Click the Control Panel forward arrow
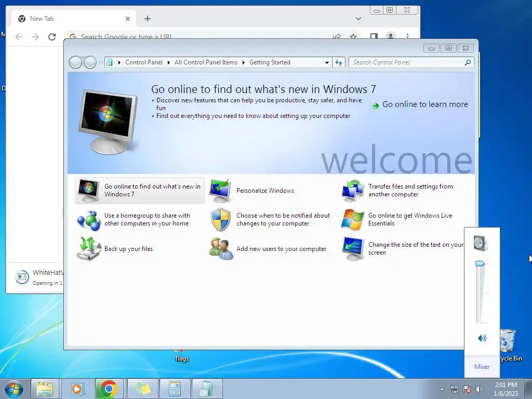The height and width of the screenshot is (399, 532). pos(90,62)
